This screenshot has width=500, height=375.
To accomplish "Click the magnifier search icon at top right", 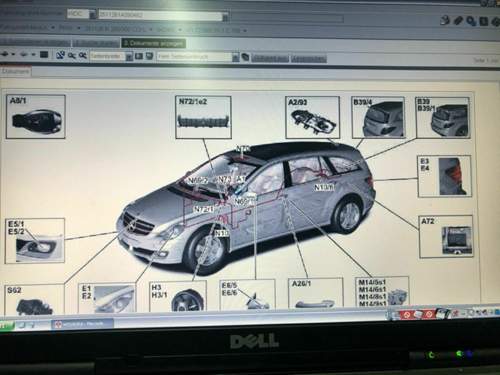I will (x=471, y=21).
